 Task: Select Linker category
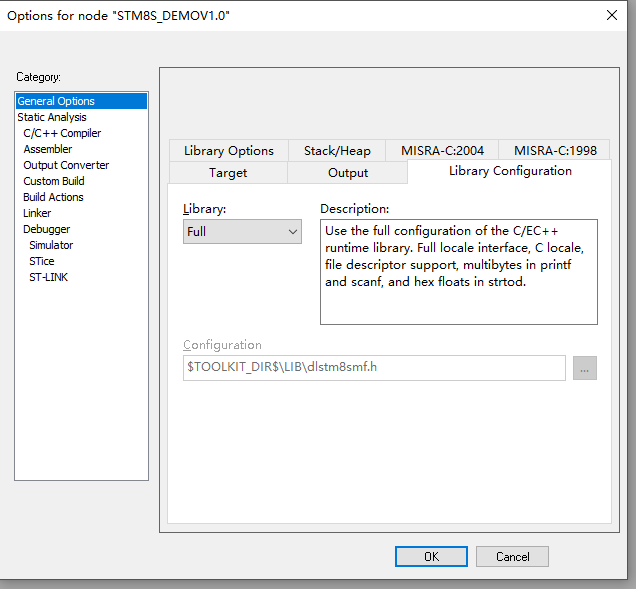[37, 213]
